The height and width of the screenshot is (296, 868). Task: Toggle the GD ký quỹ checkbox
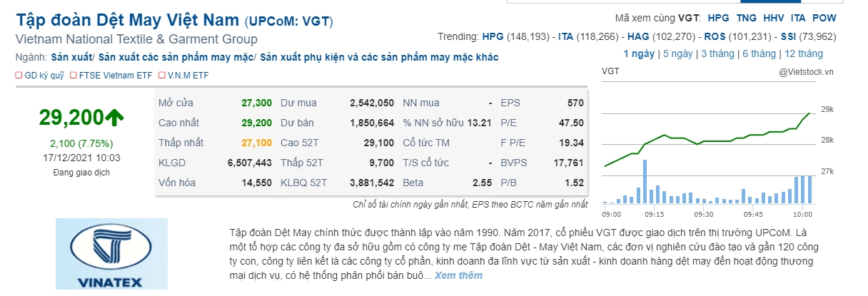click(x=18, y=75)
